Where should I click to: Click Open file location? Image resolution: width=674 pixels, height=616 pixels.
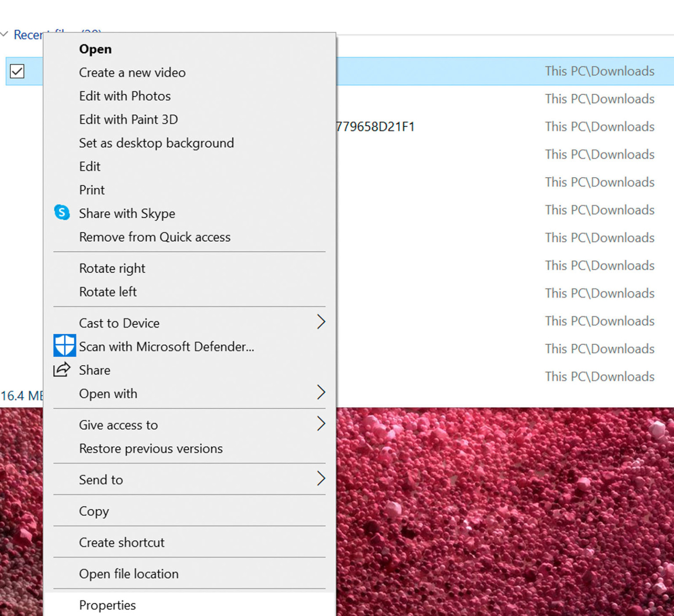[129, 574]
